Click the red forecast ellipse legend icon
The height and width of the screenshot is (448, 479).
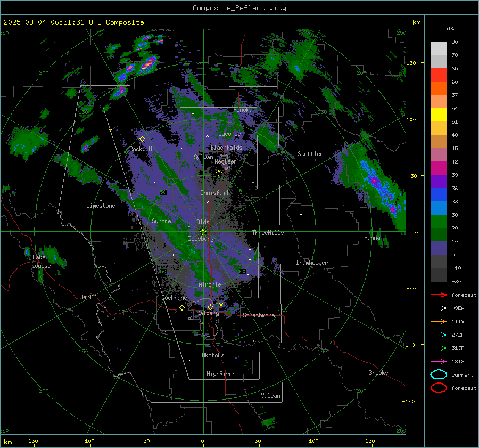[439, 388]
